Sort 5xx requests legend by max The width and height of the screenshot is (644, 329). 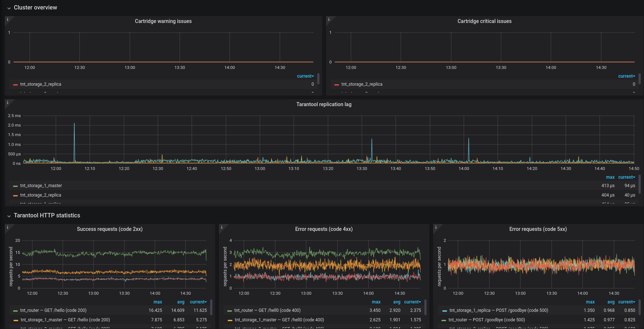(590, 302)
